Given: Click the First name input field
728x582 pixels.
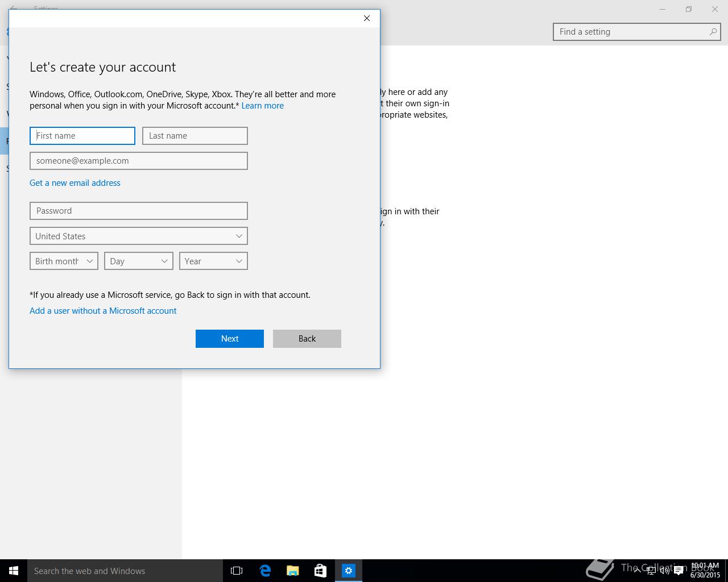Looking at the screenshot, I should pos(82,136).
